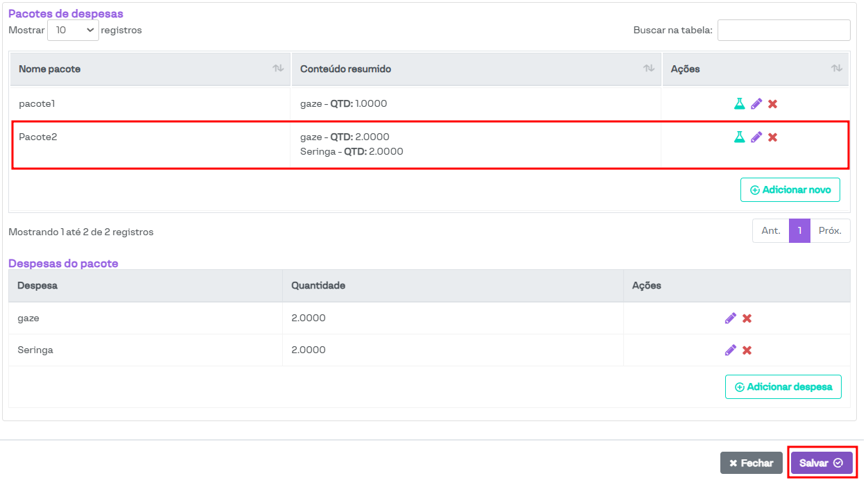
Task: Edit pacote1 with the pencil icon
Action: click(x=756, y=103)
